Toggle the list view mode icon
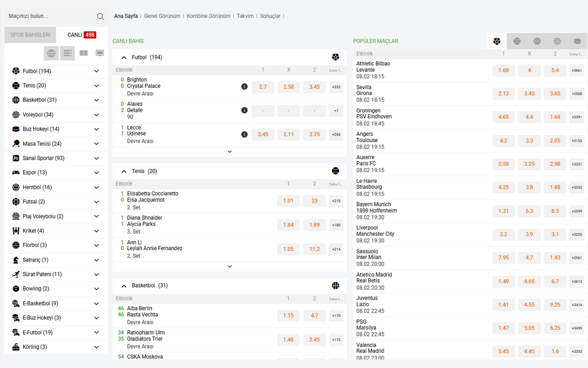 click(67, 53)
